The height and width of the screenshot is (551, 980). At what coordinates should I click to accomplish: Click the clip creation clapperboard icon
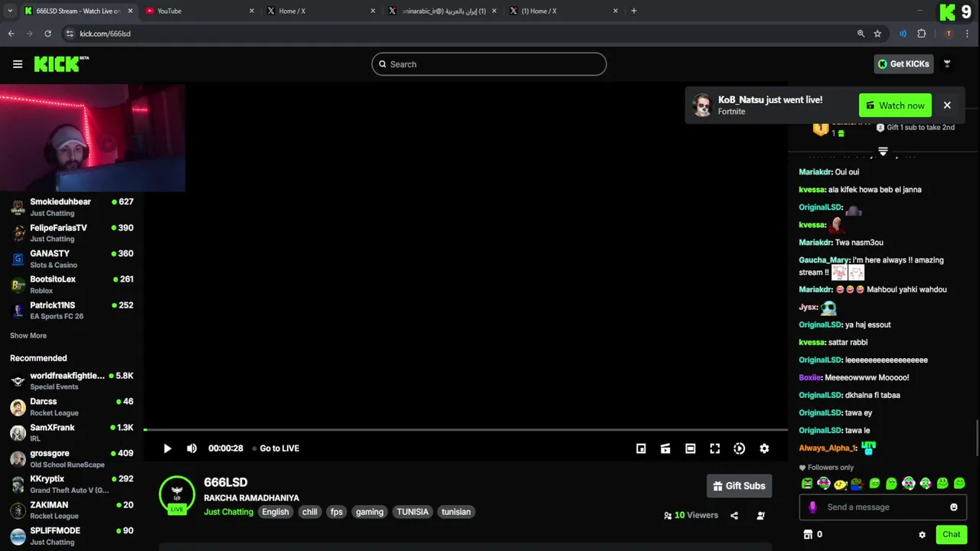[x=665, y=448]
